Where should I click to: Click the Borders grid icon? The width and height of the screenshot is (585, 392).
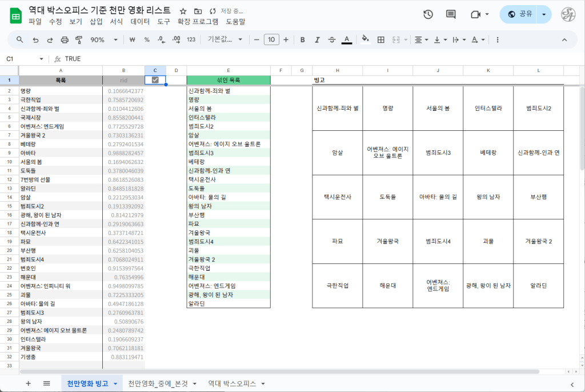pos(381,40)
